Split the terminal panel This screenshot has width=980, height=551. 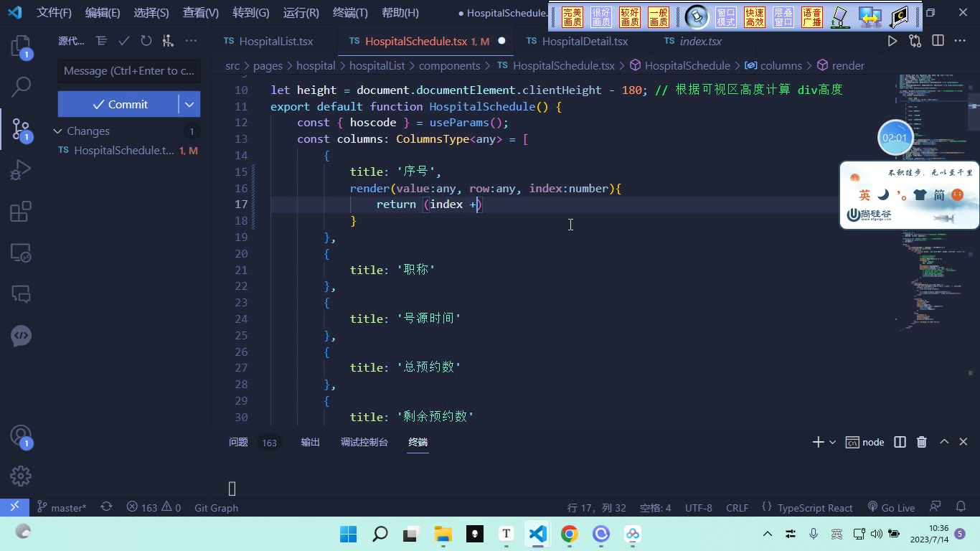(x=900, y=442)
